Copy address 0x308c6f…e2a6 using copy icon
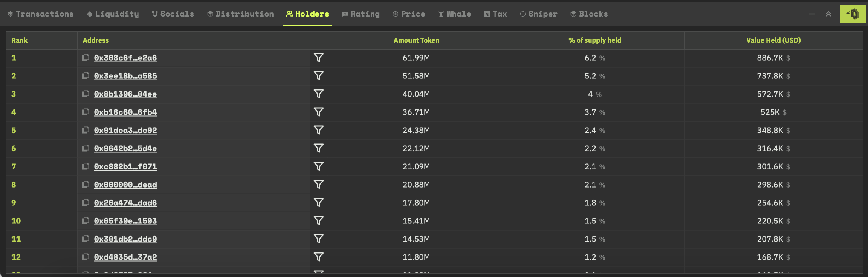The image size is (868, 277). [x=86, y=58]
